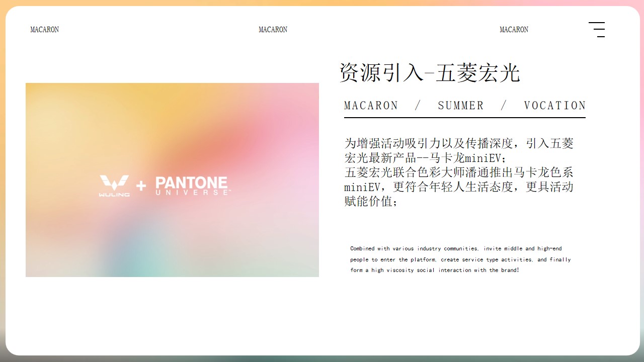
Task: Click the Wuling plus Pantone gradient image
Action: pos(172,180)
